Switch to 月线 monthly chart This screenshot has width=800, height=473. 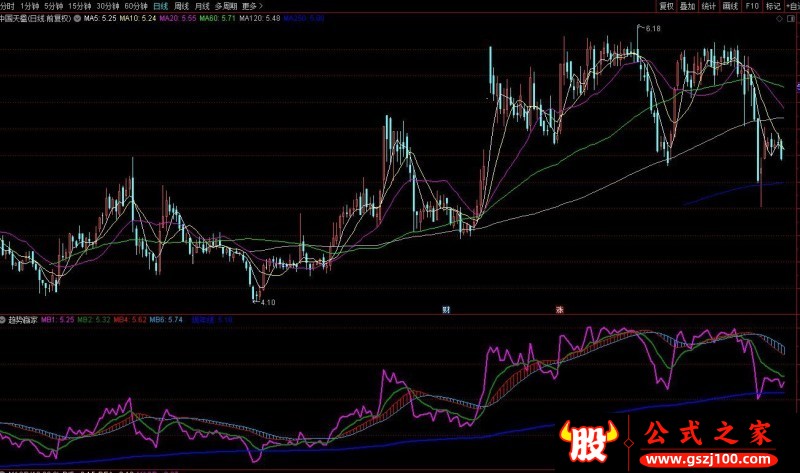coord(202,6)
